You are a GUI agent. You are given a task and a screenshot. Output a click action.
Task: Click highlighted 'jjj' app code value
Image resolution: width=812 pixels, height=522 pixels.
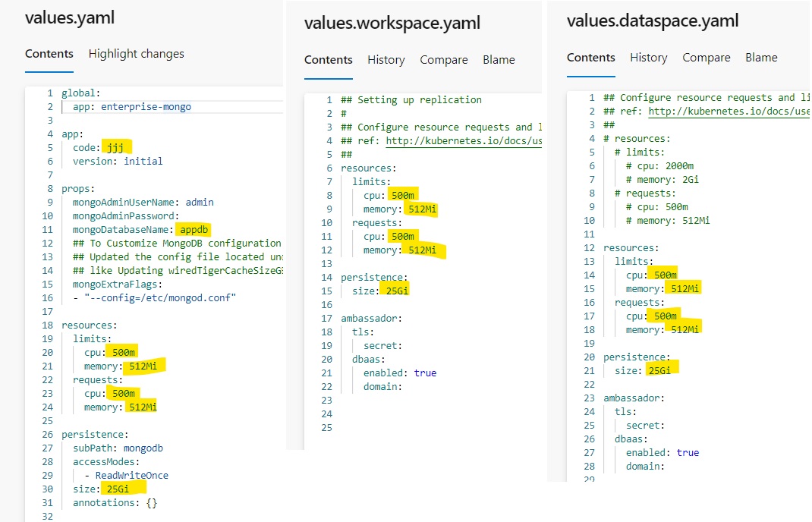[x=116, y=147]
